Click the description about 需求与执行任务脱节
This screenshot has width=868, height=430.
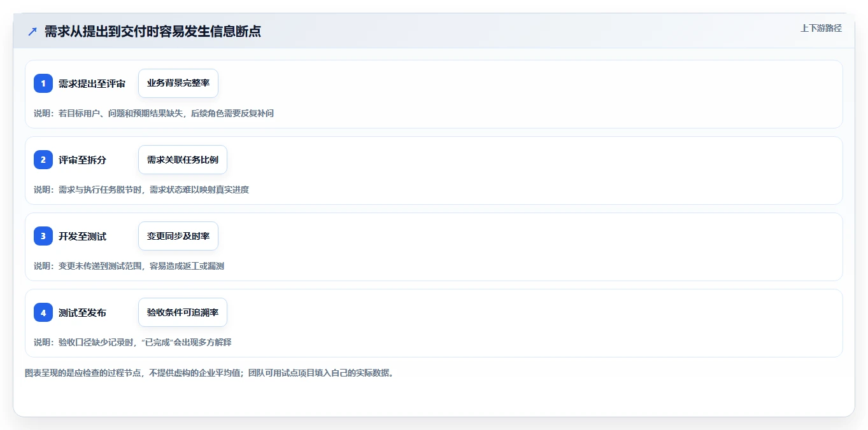tap(141, 190)
